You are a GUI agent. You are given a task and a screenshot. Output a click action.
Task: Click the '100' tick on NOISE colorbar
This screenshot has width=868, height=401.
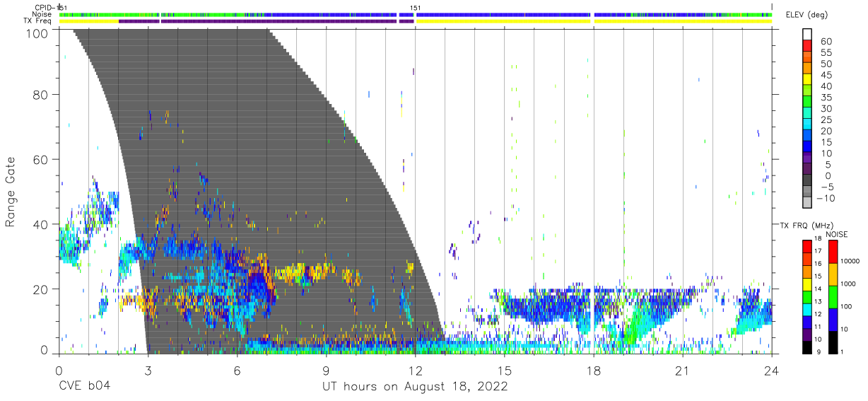845,307
